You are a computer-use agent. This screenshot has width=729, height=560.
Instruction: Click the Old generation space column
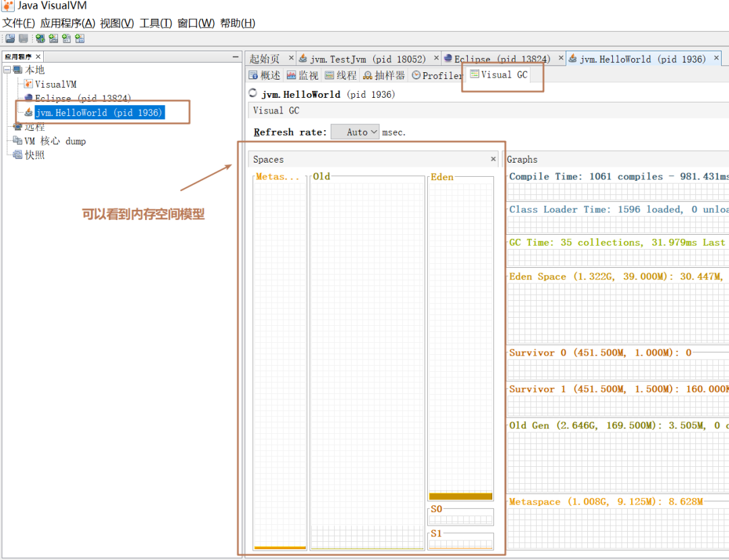(367, 362)
